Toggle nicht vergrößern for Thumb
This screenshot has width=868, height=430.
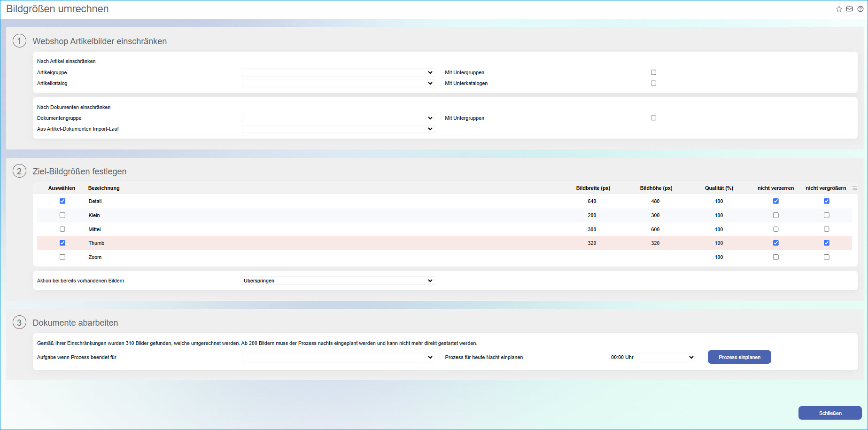[x=827, y=243]
